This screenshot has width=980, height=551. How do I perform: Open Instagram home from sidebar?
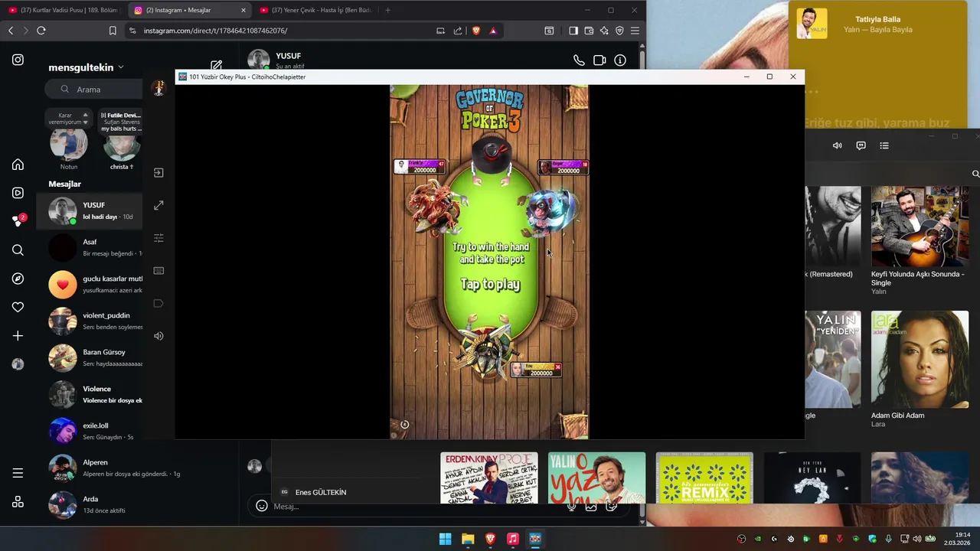18,165
